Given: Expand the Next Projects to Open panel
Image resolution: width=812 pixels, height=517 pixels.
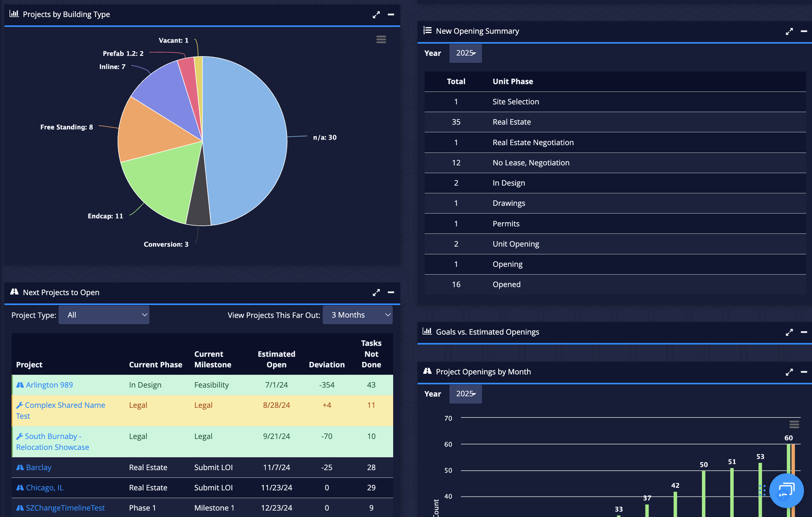Looking at the screenshot, I should 376,292.
